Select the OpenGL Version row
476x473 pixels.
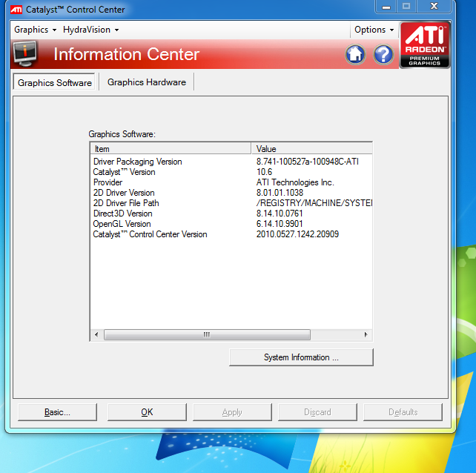tap(231, 224)
